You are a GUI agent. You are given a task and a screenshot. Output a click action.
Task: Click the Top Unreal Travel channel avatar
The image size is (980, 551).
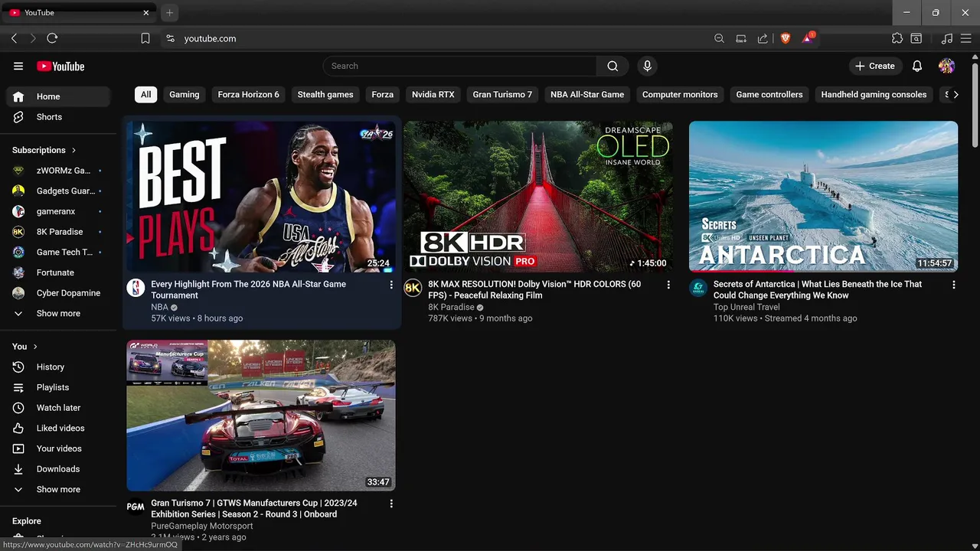coord(698,288)
